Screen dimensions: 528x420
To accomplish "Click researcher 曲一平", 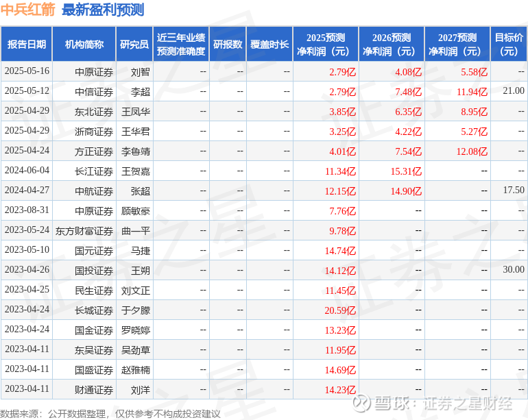I will click(136, 230).
